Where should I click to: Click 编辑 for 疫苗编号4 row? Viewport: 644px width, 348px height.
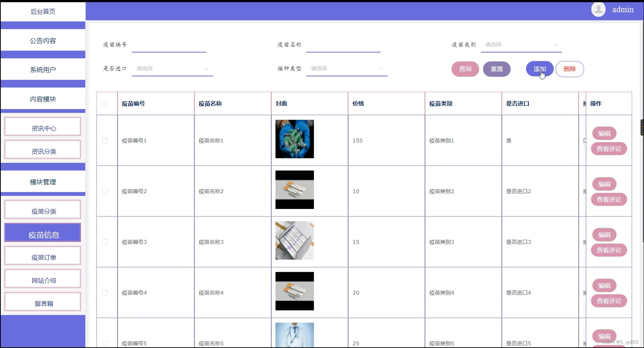[x=604, y=286]
